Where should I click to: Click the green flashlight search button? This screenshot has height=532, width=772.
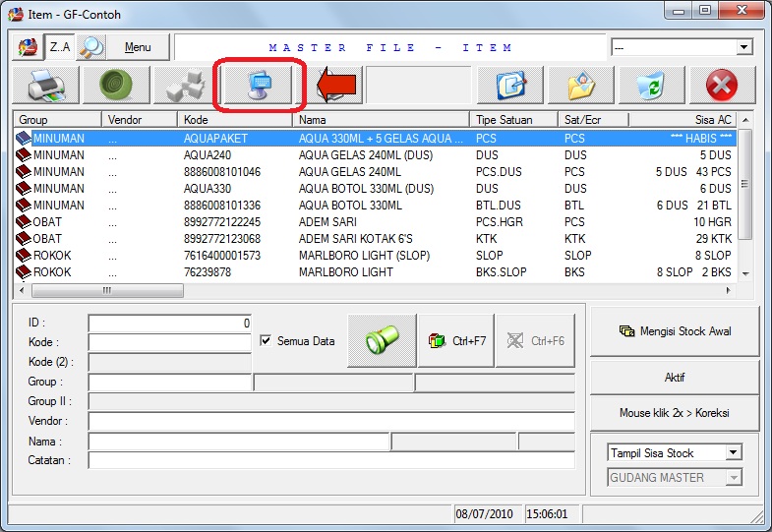[382, 340]
